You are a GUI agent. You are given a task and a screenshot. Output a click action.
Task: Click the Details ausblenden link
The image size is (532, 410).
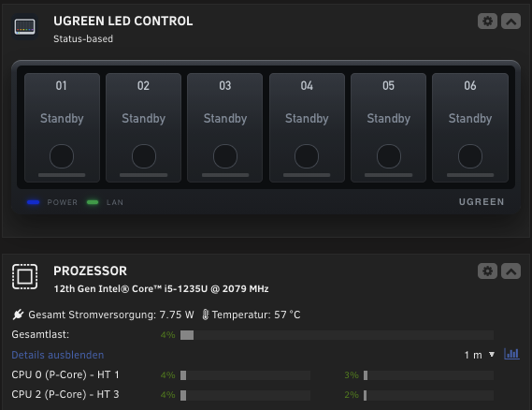click(58, 355)
